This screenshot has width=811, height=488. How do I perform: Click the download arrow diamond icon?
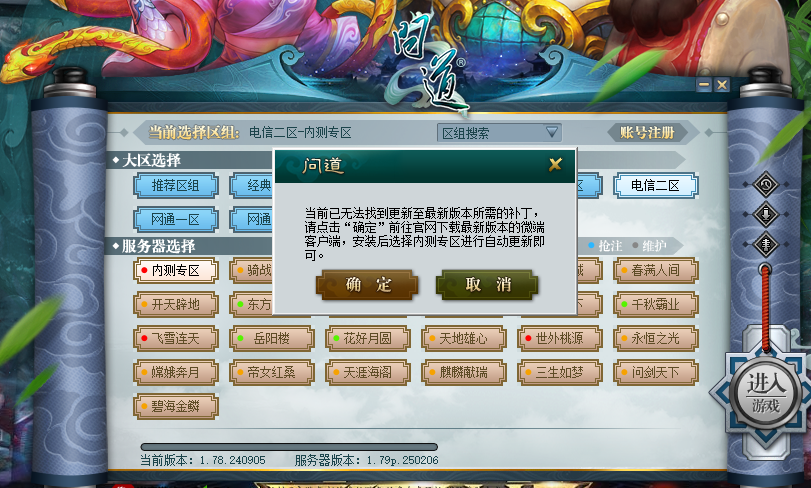click(x=765, y=214)
